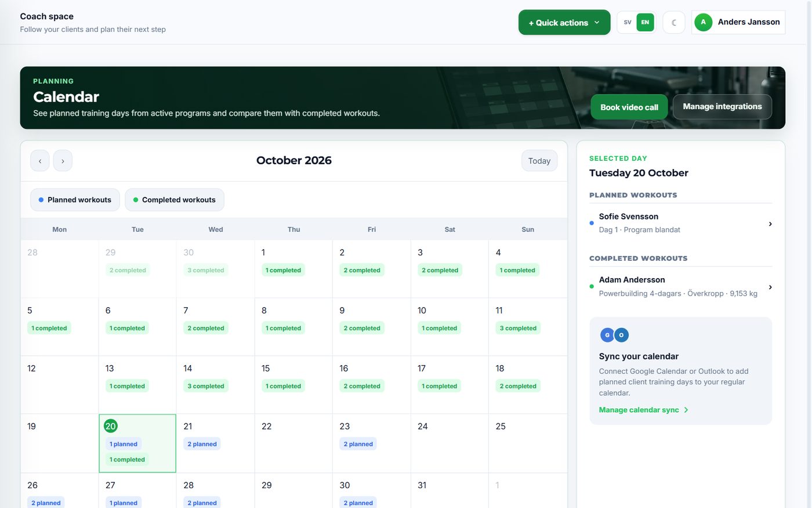Select October 20 day cell

click(137, 443)
